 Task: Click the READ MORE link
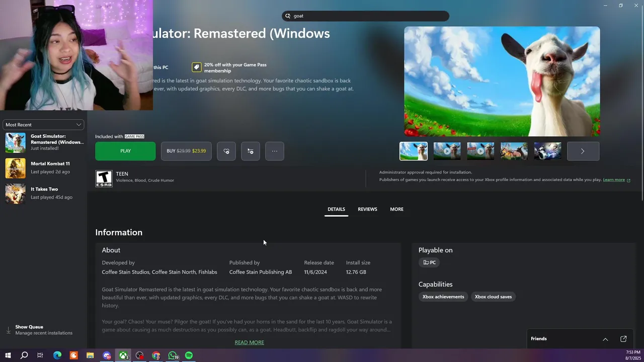(x=249, y=342)
